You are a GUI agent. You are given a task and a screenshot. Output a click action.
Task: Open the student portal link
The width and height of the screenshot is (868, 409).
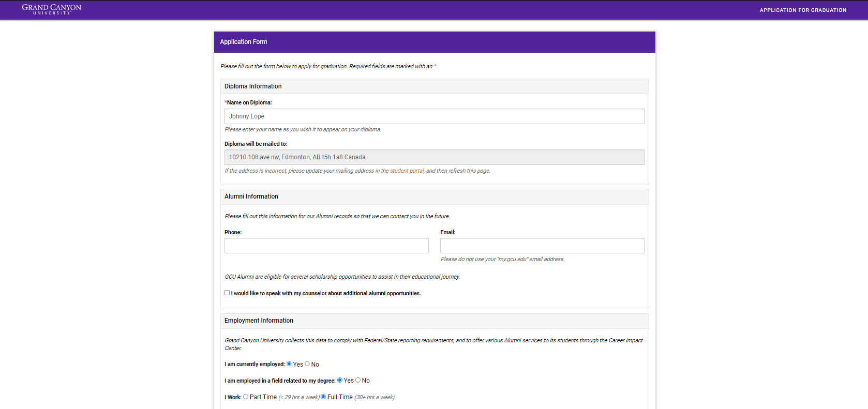coord(407,171)
